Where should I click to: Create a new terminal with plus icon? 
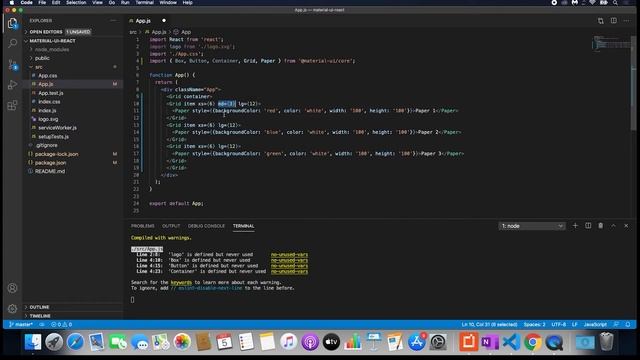(x=575, y=226)
